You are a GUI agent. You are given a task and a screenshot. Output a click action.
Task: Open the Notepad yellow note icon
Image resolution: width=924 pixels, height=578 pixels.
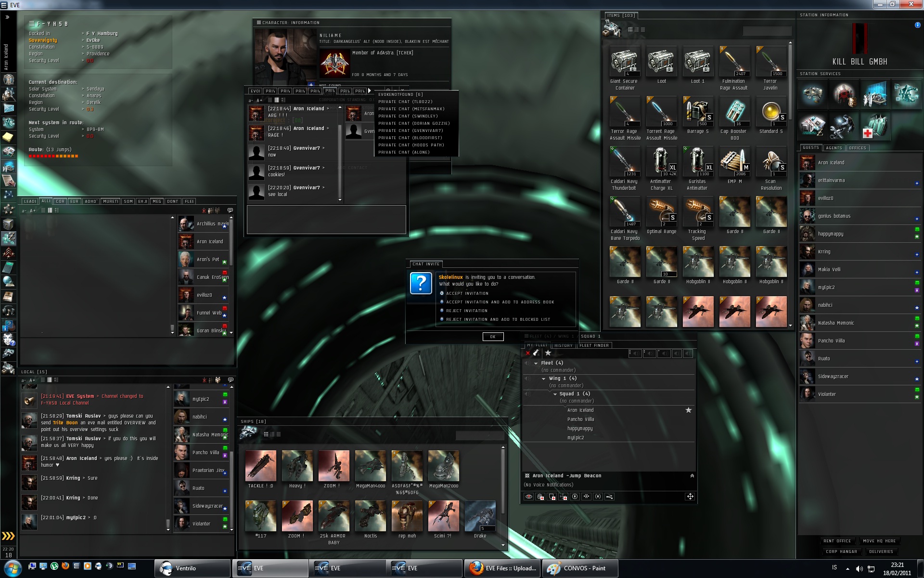[x=8, y=137]
